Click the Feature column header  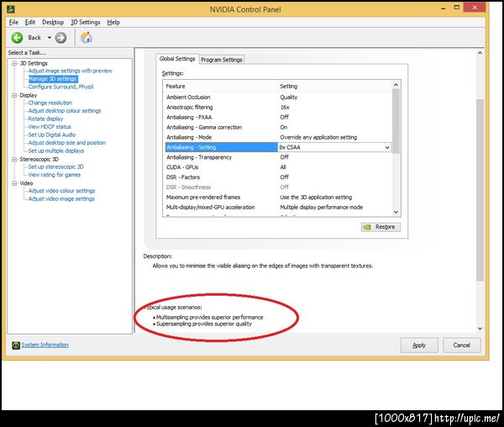click(x=221, y=87)
